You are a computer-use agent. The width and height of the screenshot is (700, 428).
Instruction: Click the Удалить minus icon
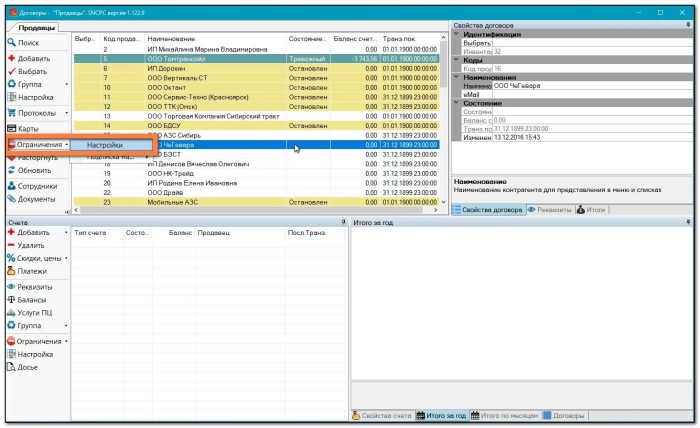(x=11, y=245)
